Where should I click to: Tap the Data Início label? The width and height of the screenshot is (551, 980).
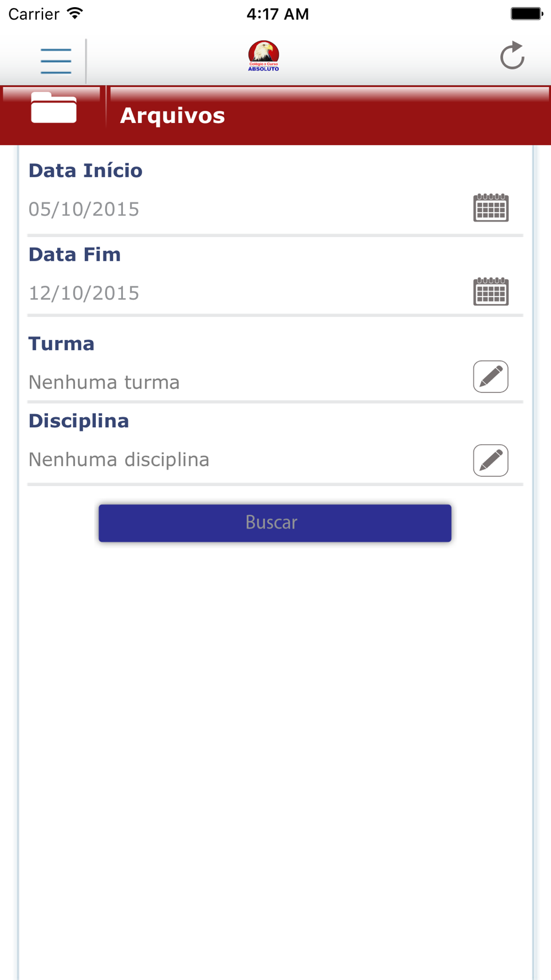pyautogui.click(x=85, y=170)
